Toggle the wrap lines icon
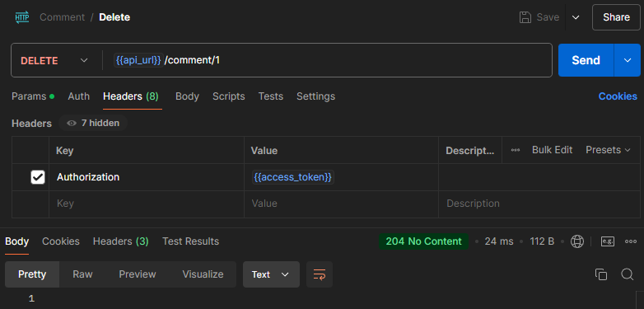 click(x=320, y=274)
